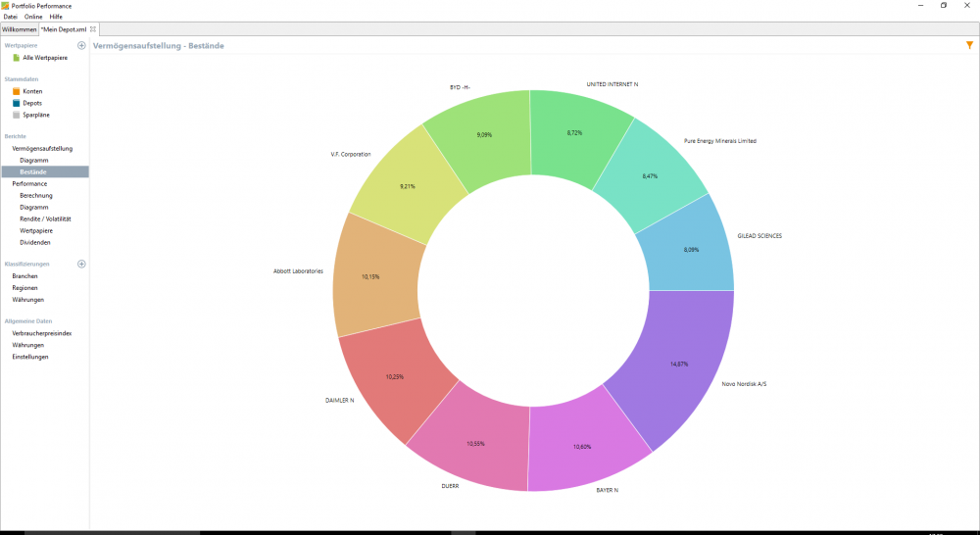Click the blue Depots icon
The image size is (980, 535).
pyautogui.click(x=17, y=103)
